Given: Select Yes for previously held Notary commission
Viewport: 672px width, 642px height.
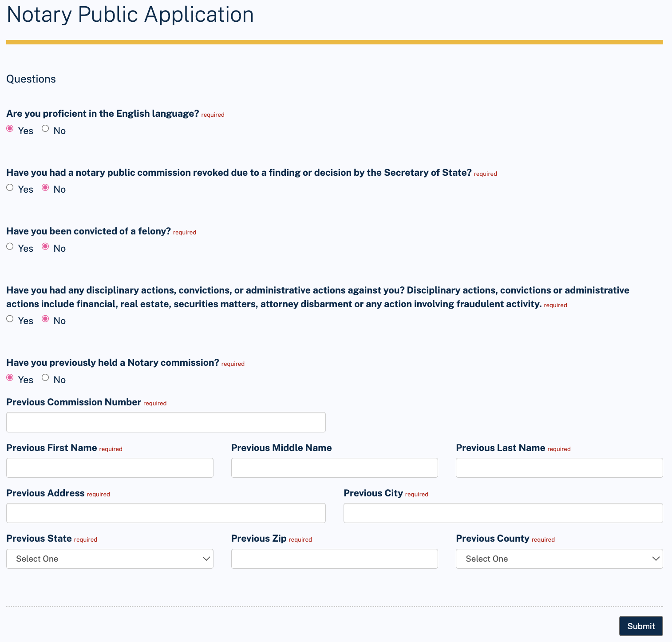Looking at the screenshot, I should [x=10, y=377].
